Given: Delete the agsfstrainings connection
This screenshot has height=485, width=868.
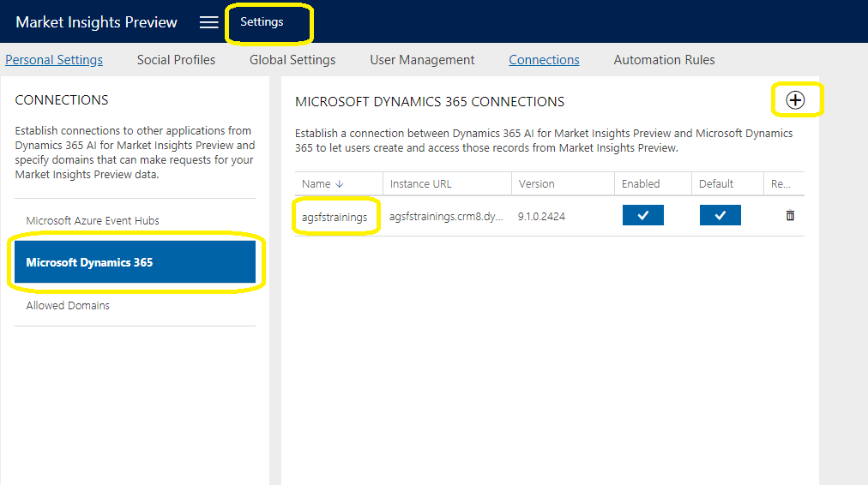Looking at the screenshot, I should pos(790,216).
